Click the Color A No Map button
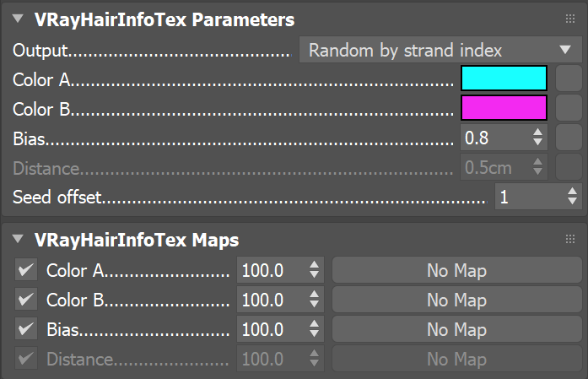The width and height of the screenshot is (588, 379). pyautogui.click(x=456, y=270)
